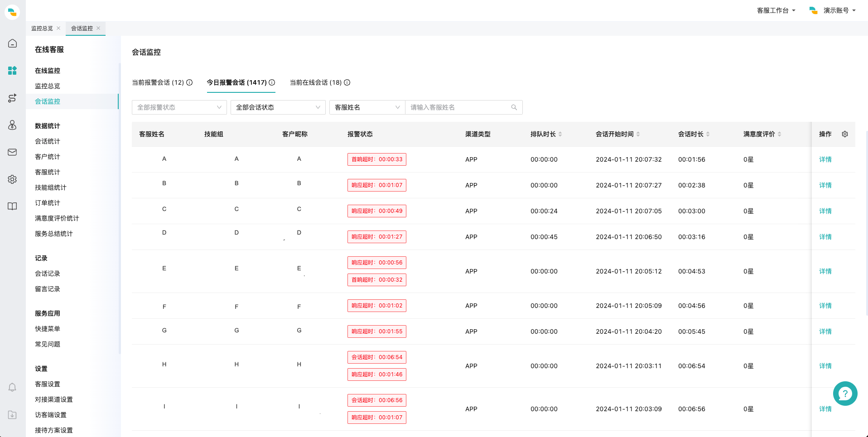Click 详情 for agent H row
Image resolution: width=868 pixels, height=437 pixels.
(825, 366)
